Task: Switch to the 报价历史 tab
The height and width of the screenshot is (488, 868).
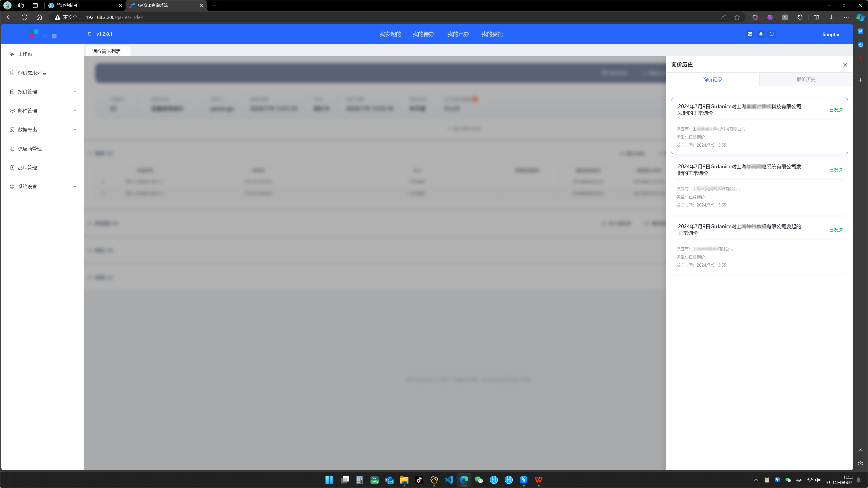Action: pos(806,80)
